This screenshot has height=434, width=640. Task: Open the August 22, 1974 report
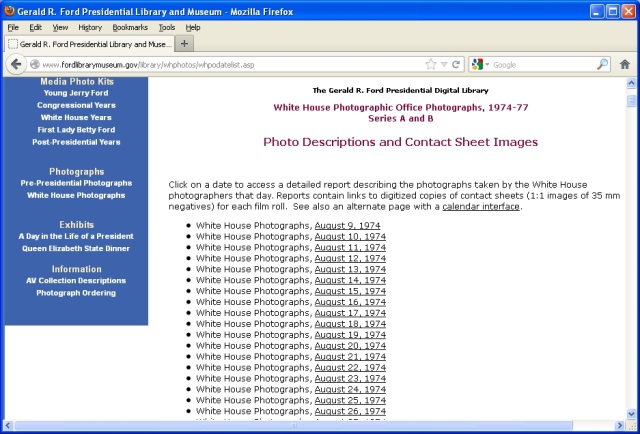point(350,367)
